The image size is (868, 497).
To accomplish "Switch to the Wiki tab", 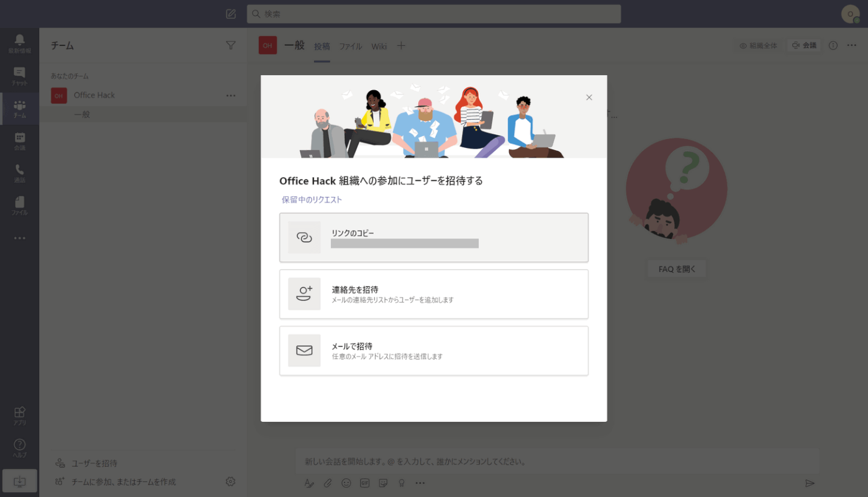I will 379,46.
